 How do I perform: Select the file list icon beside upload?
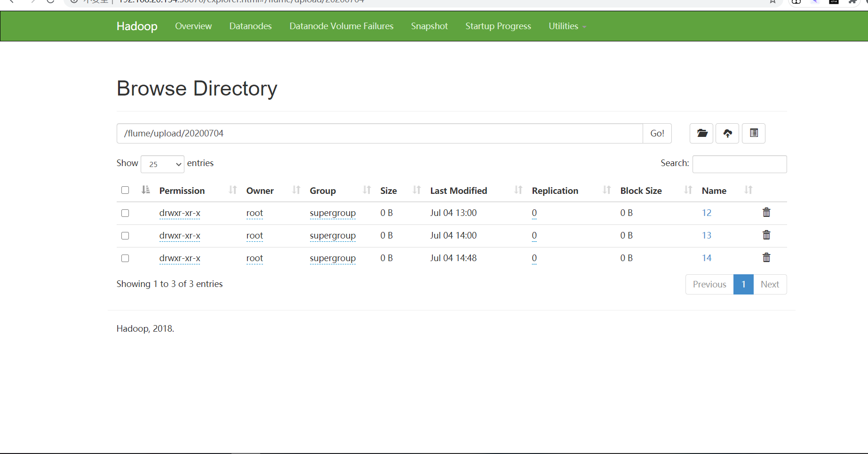point(753,133)
